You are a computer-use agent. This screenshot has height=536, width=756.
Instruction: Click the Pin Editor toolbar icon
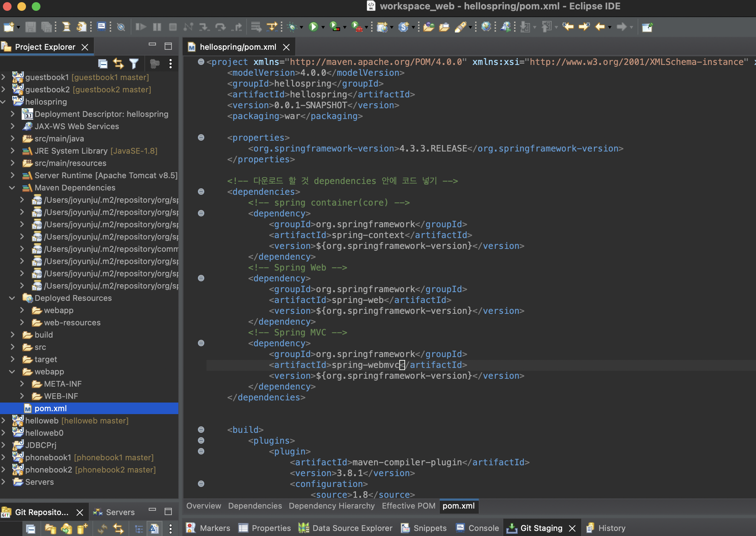tap(647, 27)
